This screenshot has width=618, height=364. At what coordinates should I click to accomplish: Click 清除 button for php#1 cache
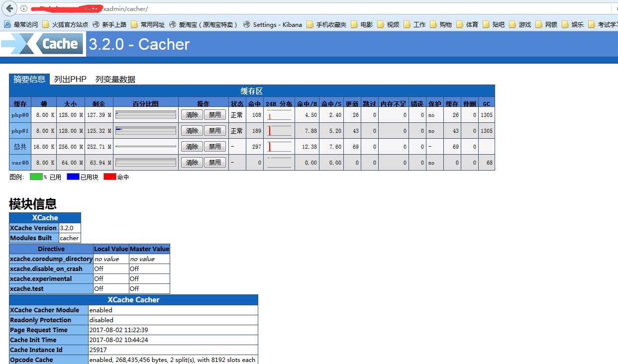coord(192,131)
